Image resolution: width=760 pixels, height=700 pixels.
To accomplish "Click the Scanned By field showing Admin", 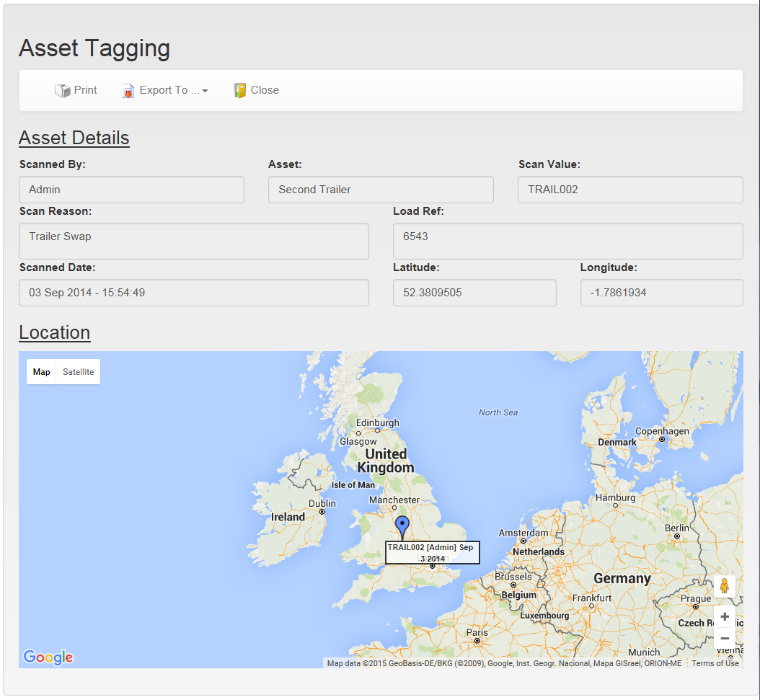I will [131, 190].
